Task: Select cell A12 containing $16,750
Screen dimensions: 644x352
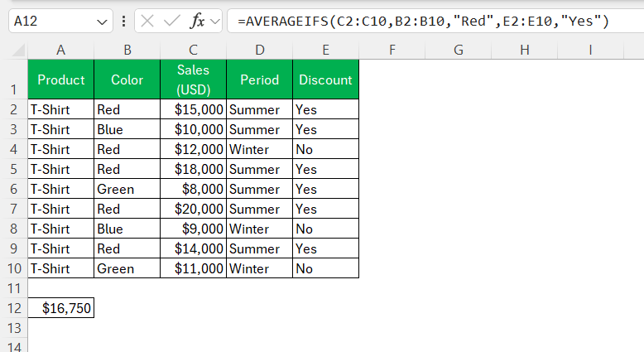Action: coord(60,308)
